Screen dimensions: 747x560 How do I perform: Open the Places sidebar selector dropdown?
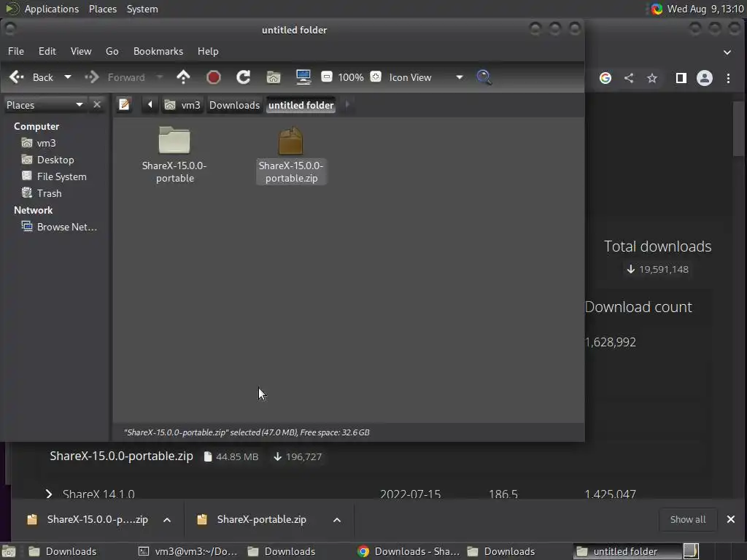(44, 105)
